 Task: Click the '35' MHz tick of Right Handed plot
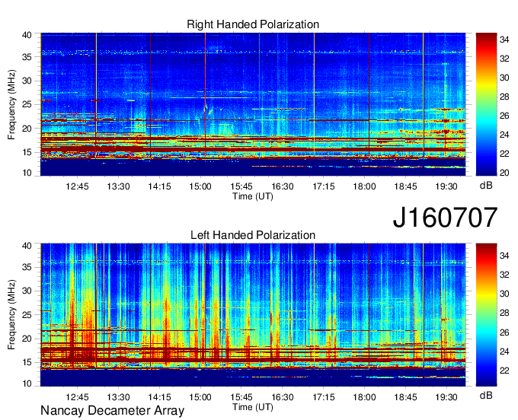click(x=27, y=57)
